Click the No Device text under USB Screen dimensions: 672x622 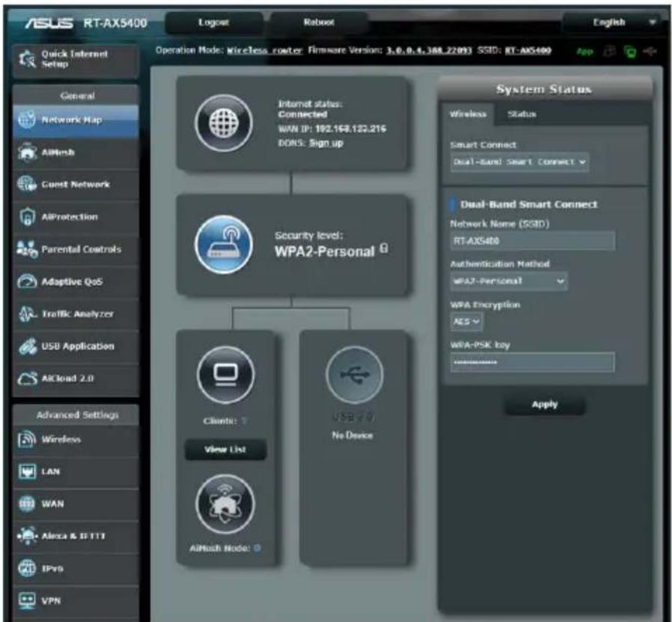tap(352, 436)
